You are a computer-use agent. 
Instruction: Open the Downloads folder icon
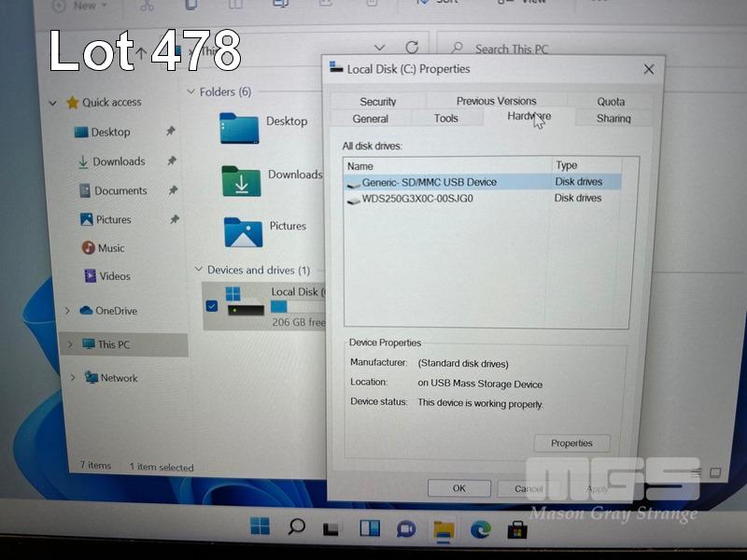click(x=241, y=180)
